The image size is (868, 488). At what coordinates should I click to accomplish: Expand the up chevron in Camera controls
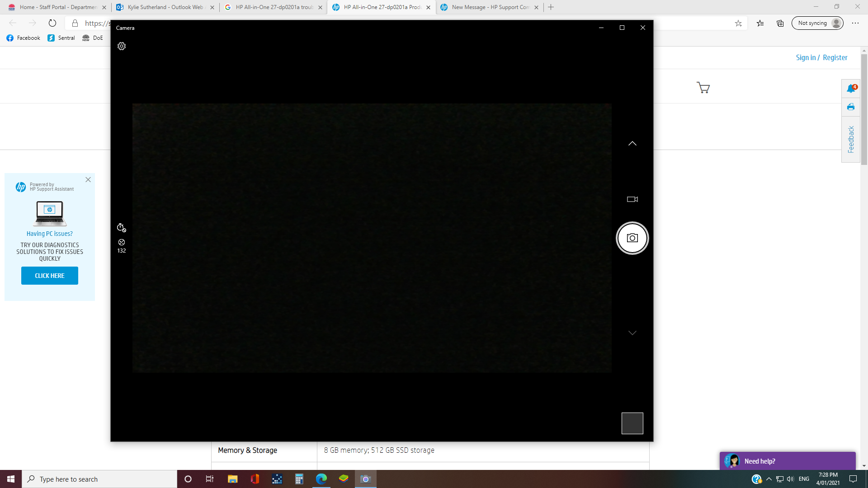coord(632,143)
